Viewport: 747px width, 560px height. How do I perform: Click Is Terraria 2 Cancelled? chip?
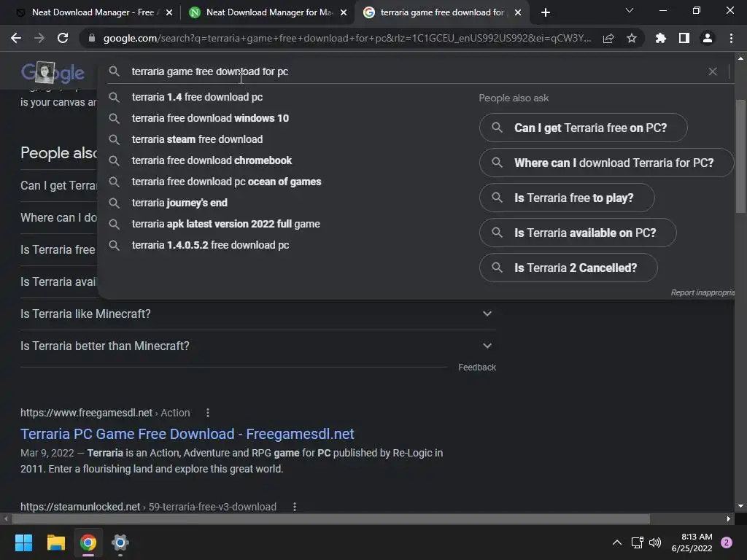[x=568, y=268]
